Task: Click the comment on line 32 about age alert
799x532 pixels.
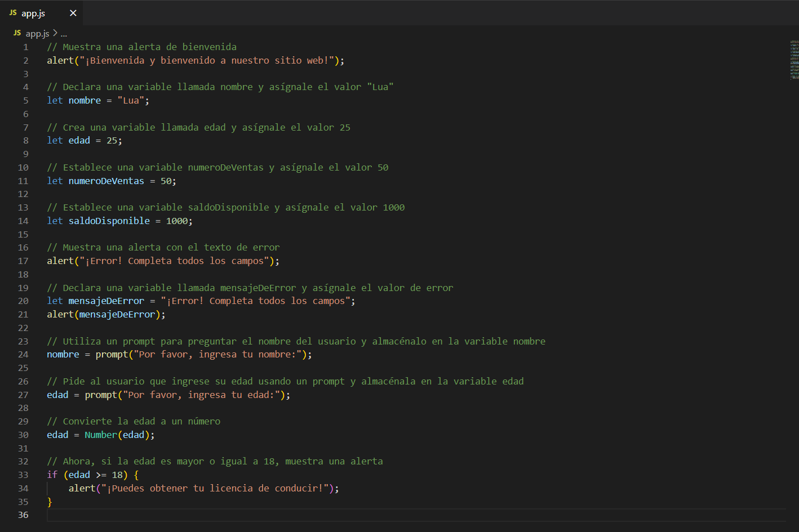Action: pyautogui.click(x=215, y=461)
